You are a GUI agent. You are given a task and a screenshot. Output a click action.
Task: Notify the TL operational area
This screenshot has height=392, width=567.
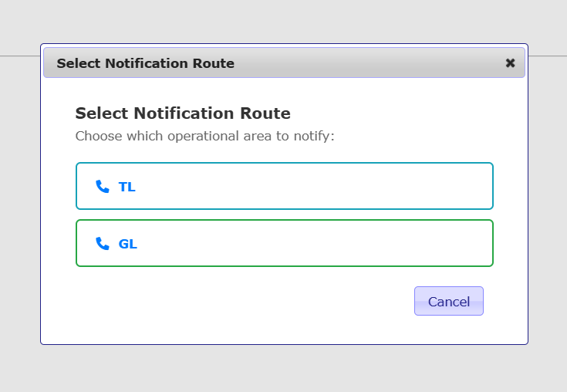pos(284,186)
